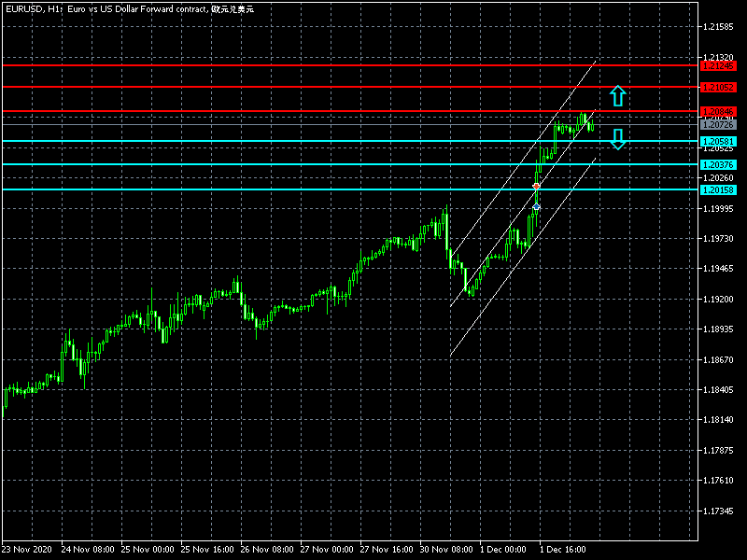Click the cyan 1.20581 price label

click(718, 142)
